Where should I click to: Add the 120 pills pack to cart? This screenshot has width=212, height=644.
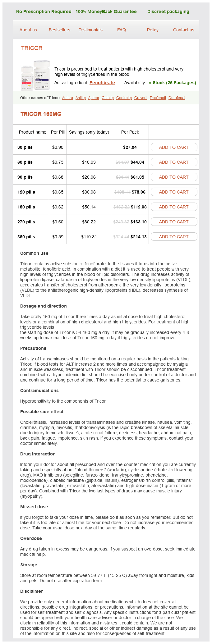tap(174, 192)
